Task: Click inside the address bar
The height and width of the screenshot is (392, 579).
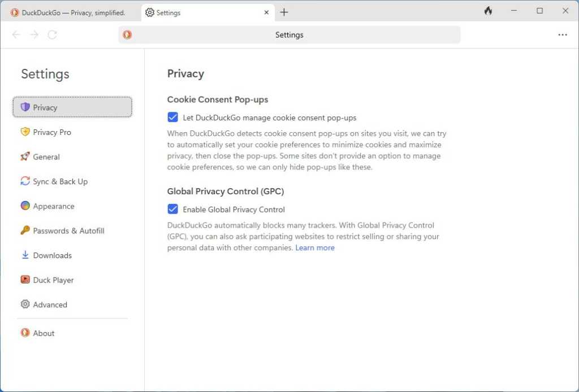Action: pos(289,34)
